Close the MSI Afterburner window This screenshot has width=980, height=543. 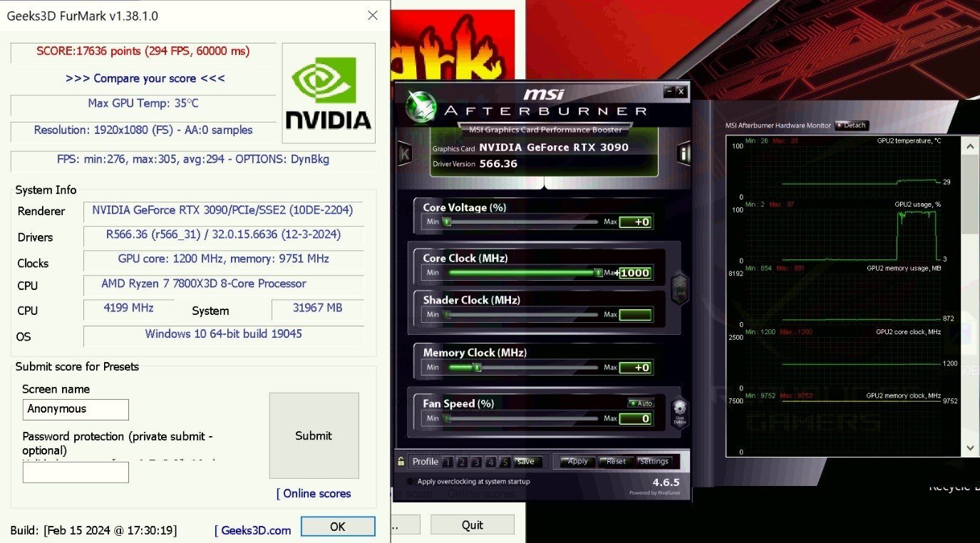coord(681,91)
